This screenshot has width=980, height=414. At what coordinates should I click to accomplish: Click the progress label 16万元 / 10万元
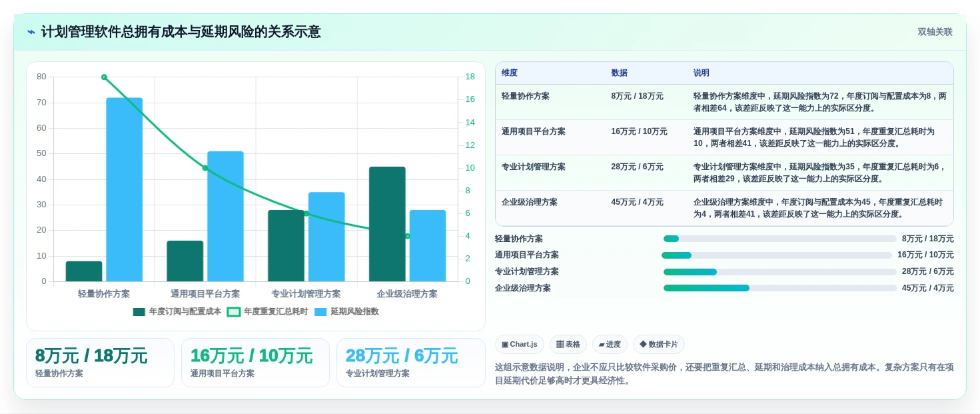coord(925,255)
